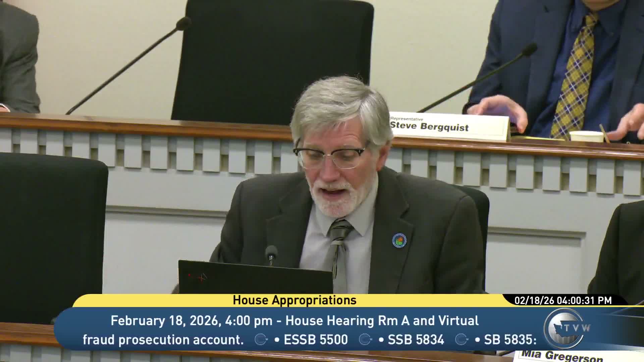Click the black laptop screen on the desk
The width and height of the screenshot is (644, 362).
(255, 278)
